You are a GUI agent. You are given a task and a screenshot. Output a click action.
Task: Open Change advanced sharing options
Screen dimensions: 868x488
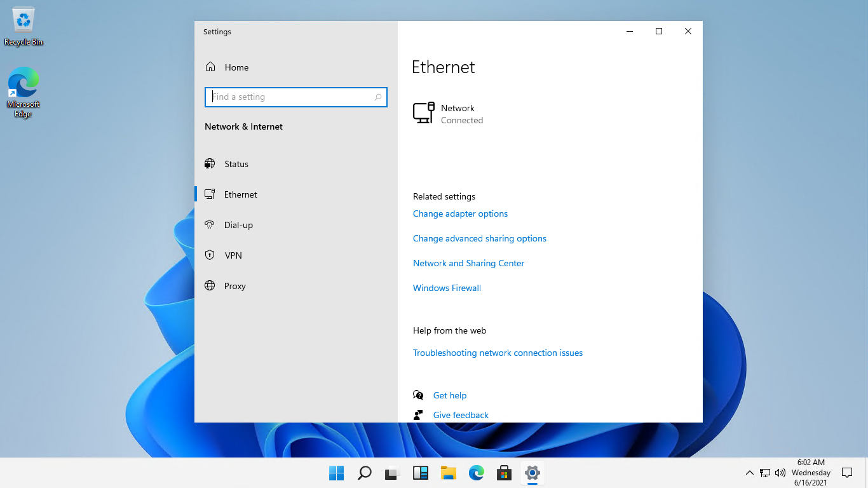pyautogui.click(x=479, y=239)
